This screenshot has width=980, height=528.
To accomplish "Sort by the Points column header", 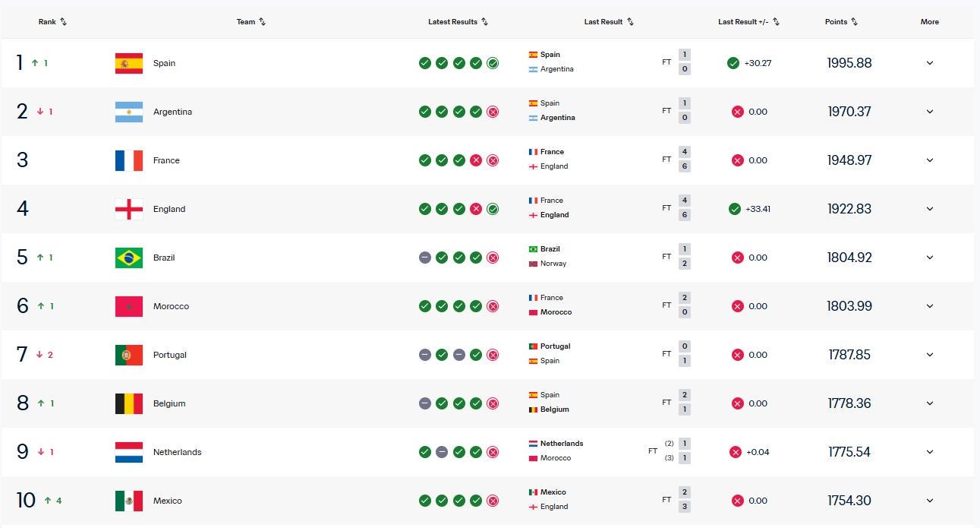I will [841, 22].
